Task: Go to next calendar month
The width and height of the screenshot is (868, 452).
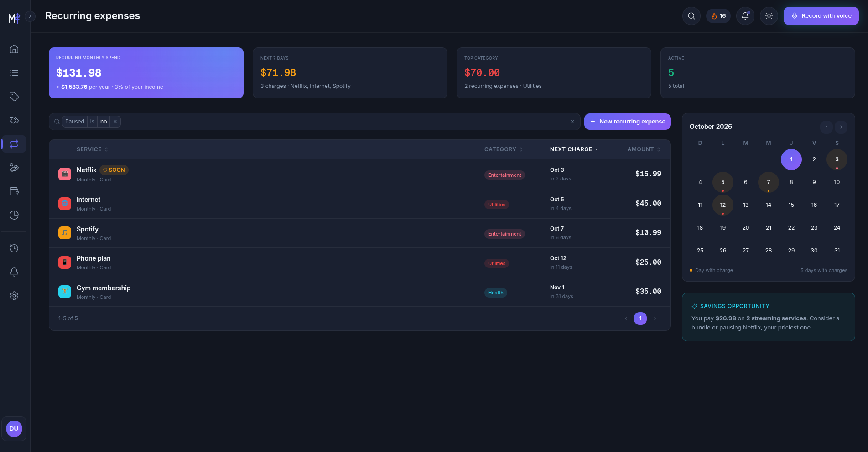Action: [841, 127]
